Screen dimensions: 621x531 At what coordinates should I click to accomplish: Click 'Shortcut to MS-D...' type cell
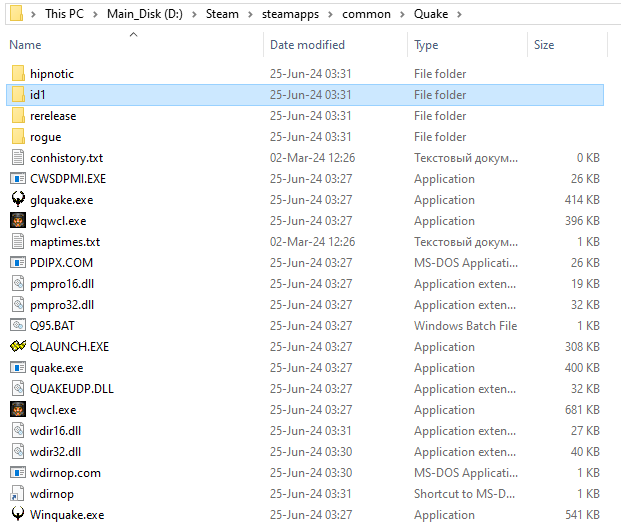(x=465, y=494)
